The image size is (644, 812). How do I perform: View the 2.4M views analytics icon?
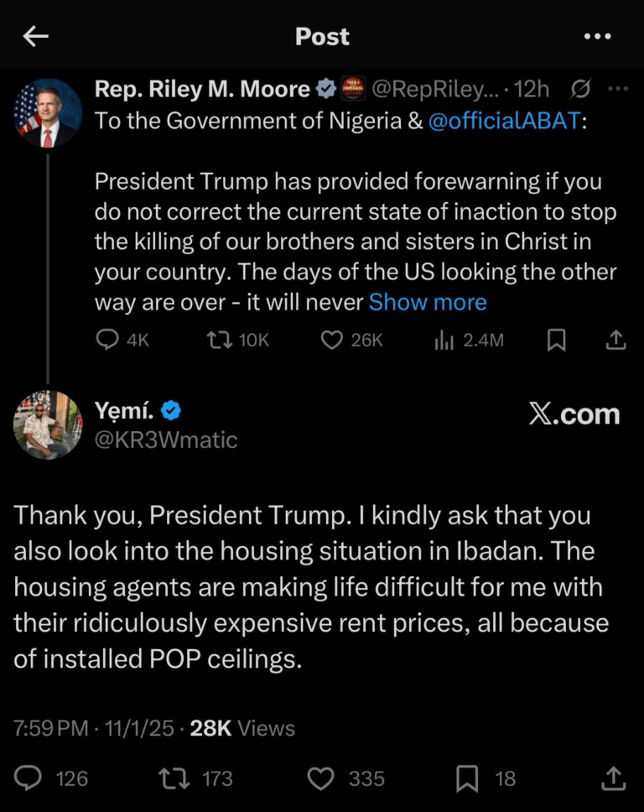tap(444, 340)
